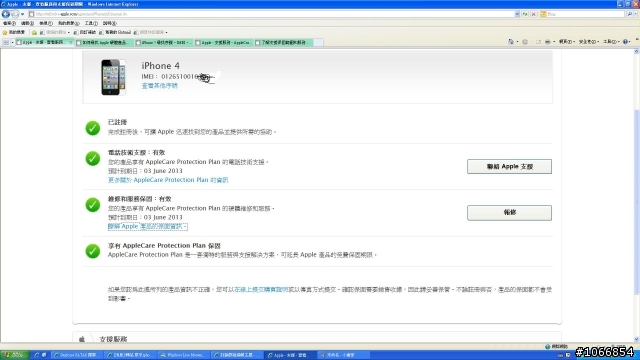The width and height of the screenshot is (640, 360).
Task: Click the Apple logo in the footer breadcrumb
Action: (x=82, y=339)
